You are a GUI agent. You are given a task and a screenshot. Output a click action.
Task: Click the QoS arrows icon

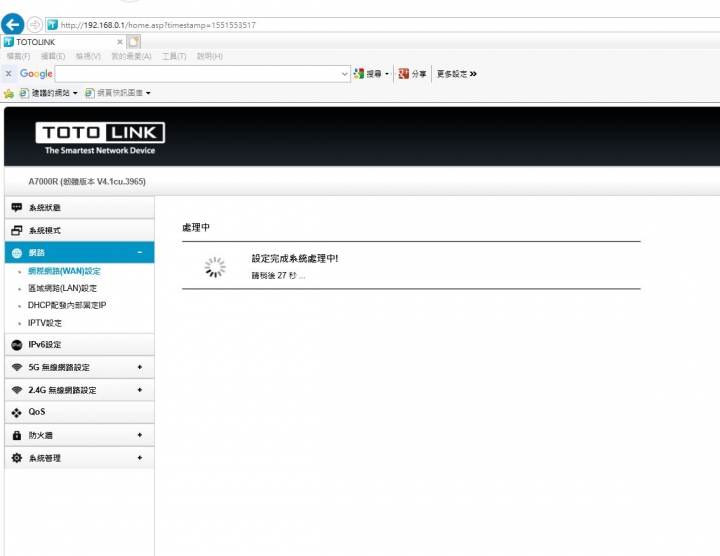pyautogui.click(x=17, y=413)
